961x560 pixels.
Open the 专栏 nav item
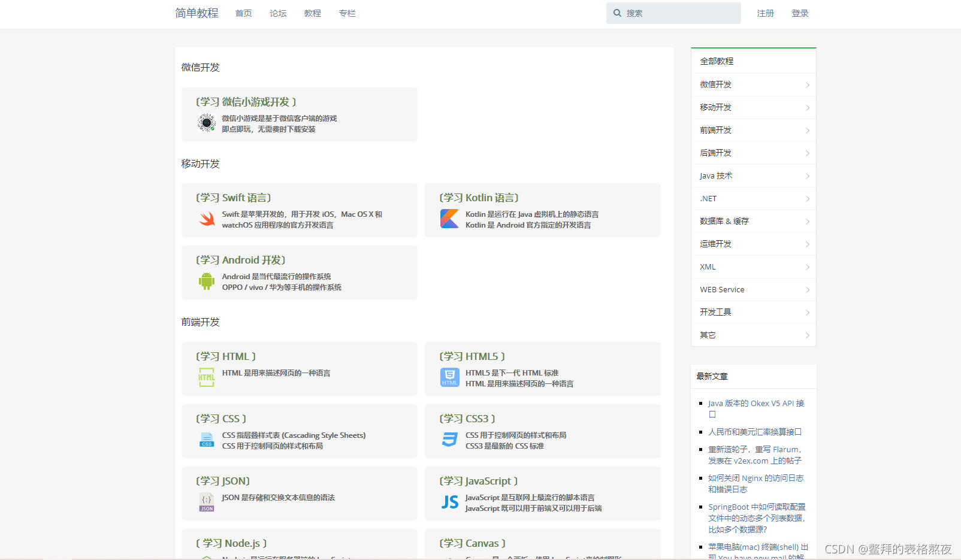click(347, 13)
